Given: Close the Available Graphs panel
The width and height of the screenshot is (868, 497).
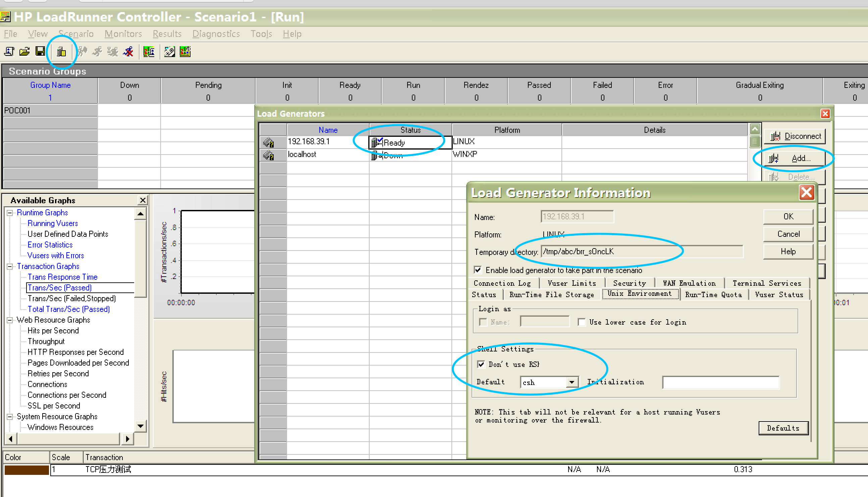Looking at the screenshot, I should (x=143, y=200).
